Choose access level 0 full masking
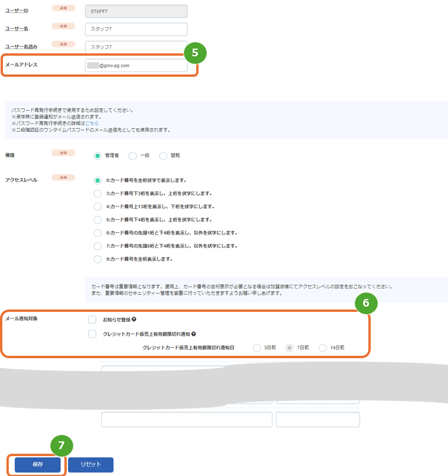The height and width of the screenshot is (476, 448). [97, 181]
